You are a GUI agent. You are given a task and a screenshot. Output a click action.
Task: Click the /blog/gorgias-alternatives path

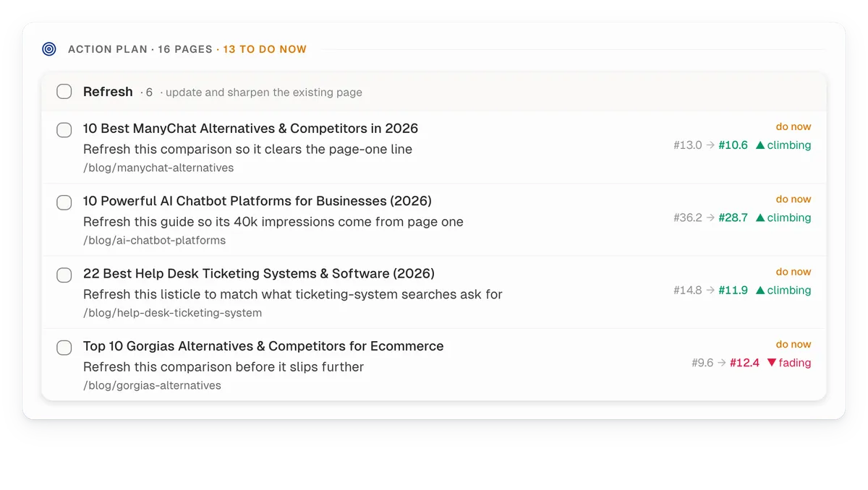tap(152, 385)
